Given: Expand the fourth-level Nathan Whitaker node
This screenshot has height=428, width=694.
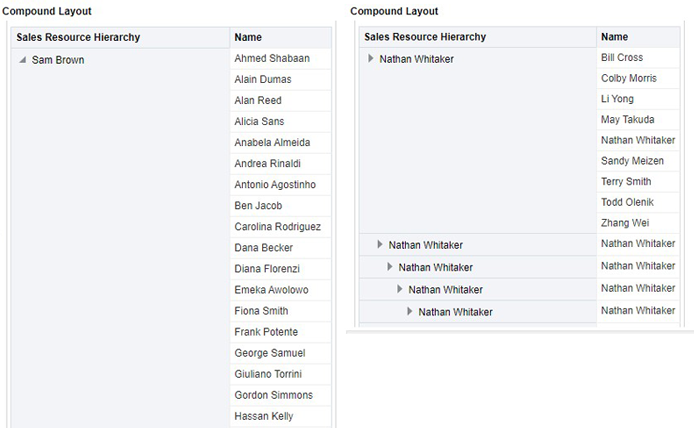Looking at the screenshot, I should click(x=400, y=289).
